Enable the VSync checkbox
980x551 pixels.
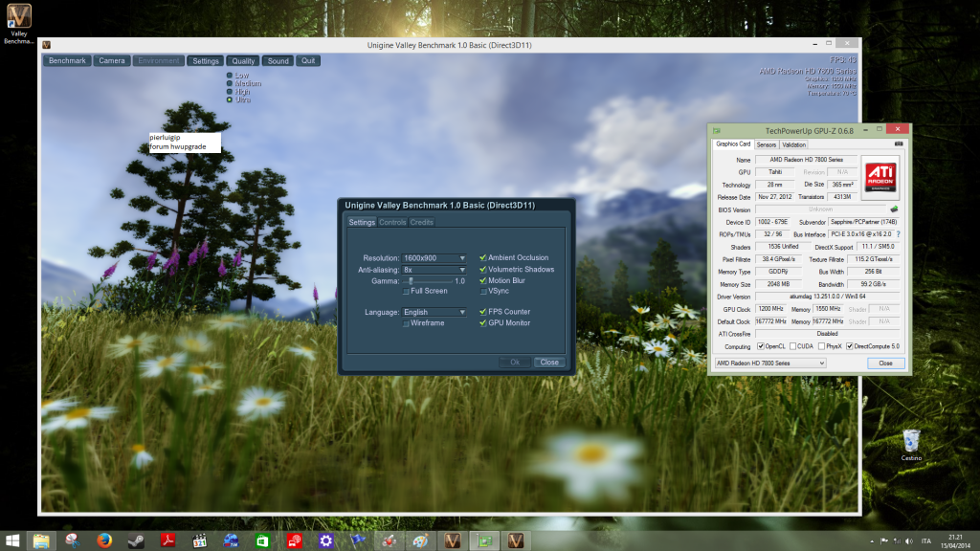[483, 291]
